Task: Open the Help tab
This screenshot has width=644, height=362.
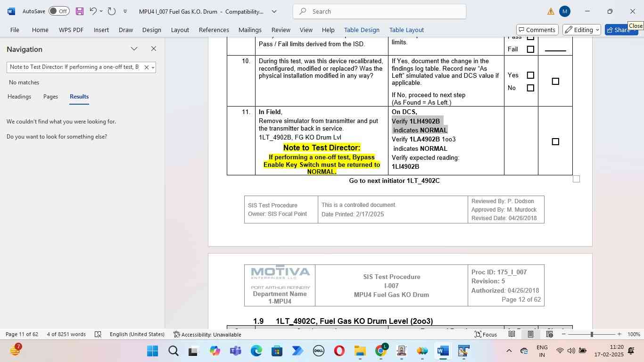Action: click(328, 30)
